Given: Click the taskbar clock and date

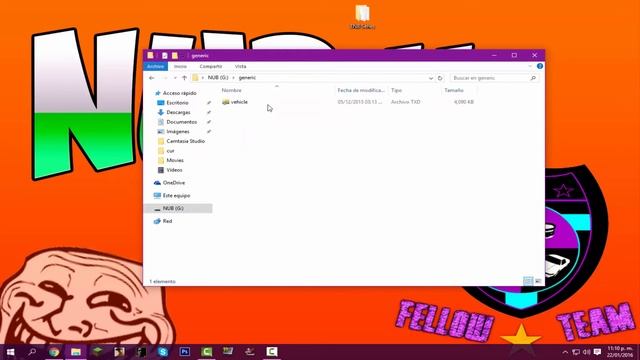Looking at the screenshot, I should [x=620, y=352].
